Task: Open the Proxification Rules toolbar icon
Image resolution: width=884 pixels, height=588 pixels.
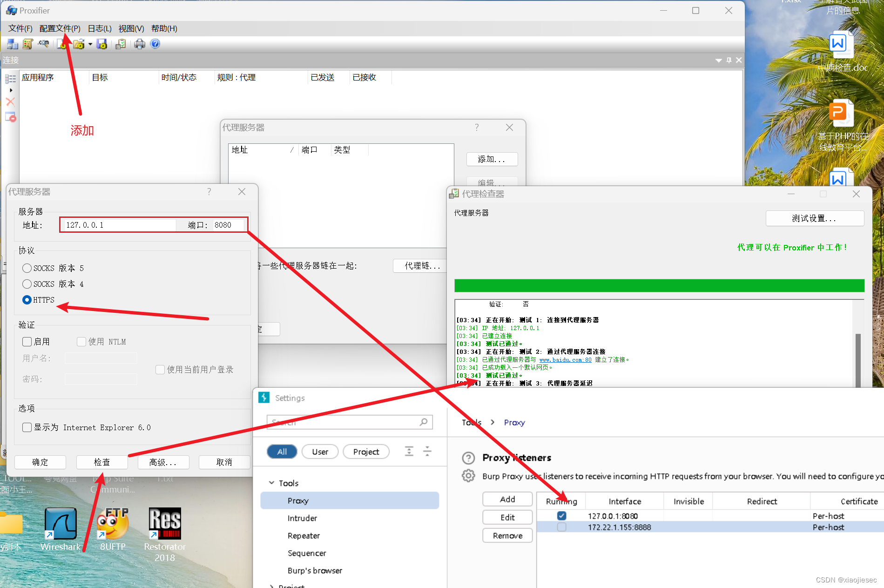Action: tap(28, 44)
